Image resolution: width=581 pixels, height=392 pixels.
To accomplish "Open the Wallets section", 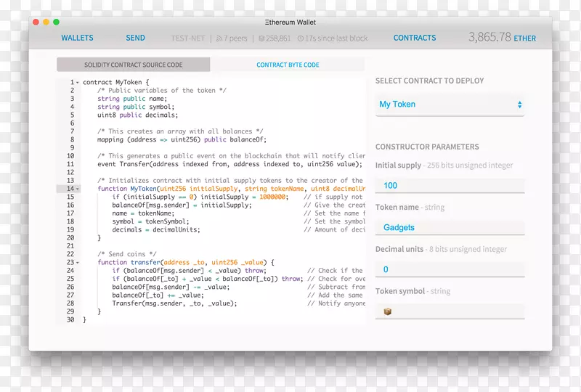I will [77, 38].
